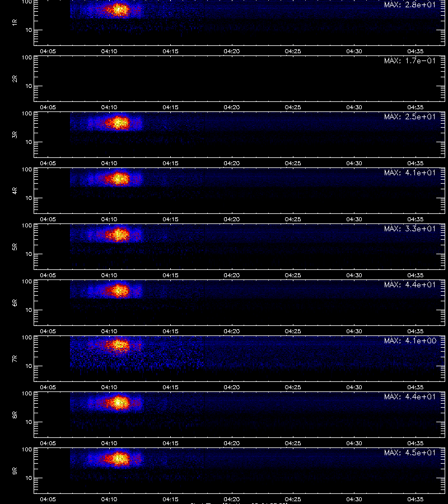The height and width of the screenshot is (504, 448).
Task: Click the '04:25' tick label below panel 7R
Action: 293,388
